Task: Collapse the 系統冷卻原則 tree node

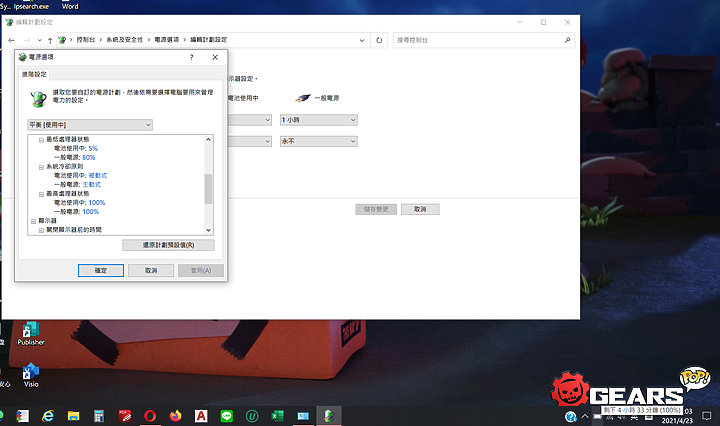Action: coord(41,167)
